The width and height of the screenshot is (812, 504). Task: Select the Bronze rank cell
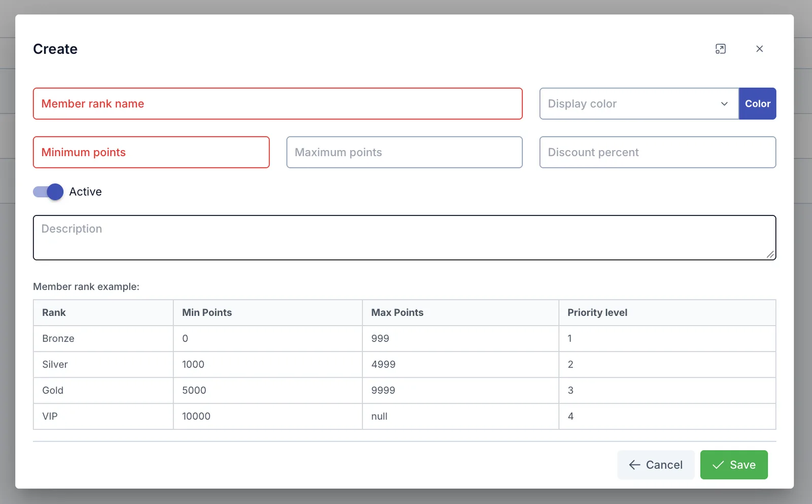pyautogui.click(x=104, y=338)
